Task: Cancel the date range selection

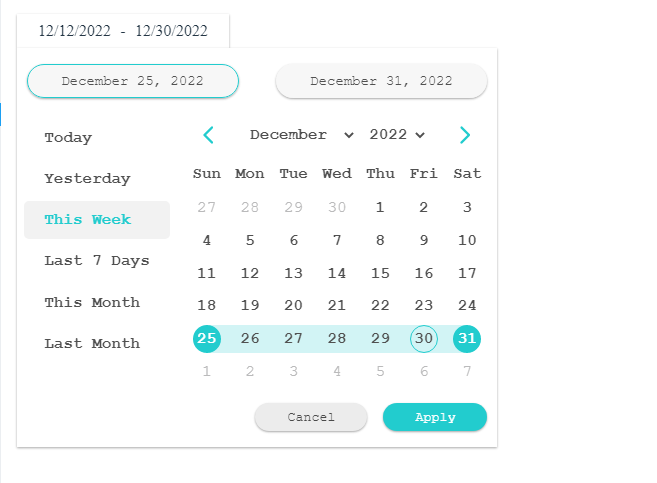Action: [x=311, y=417]
